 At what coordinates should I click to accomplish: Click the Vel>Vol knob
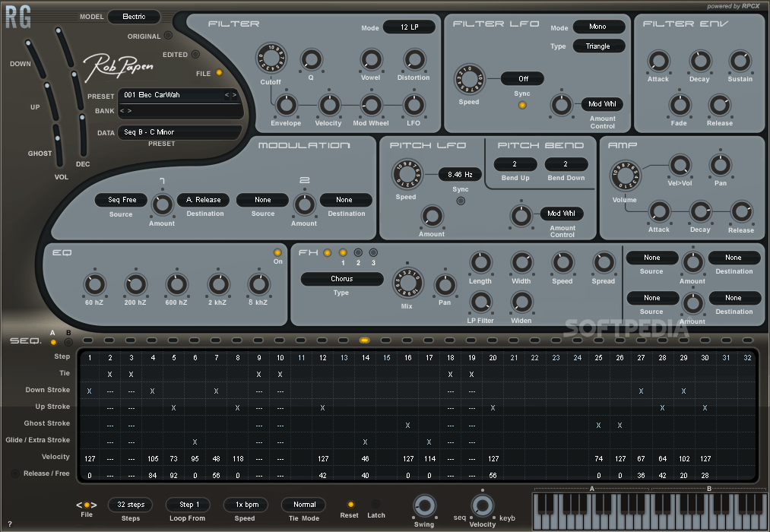point(680,166)
